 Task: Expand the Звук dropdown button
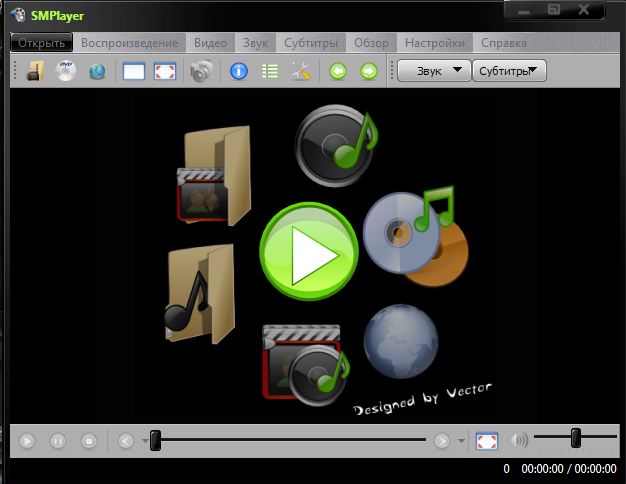pos(434,71)
